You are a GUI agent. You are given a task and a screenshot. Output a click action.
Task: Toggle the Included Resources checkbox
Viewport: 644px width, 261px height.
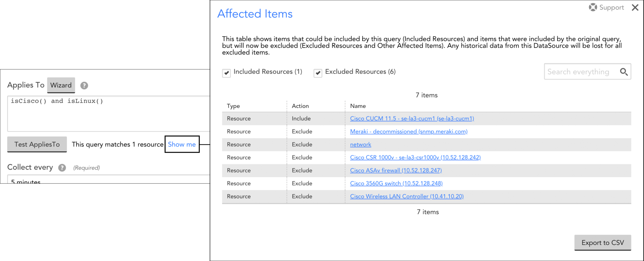(226, 73)
